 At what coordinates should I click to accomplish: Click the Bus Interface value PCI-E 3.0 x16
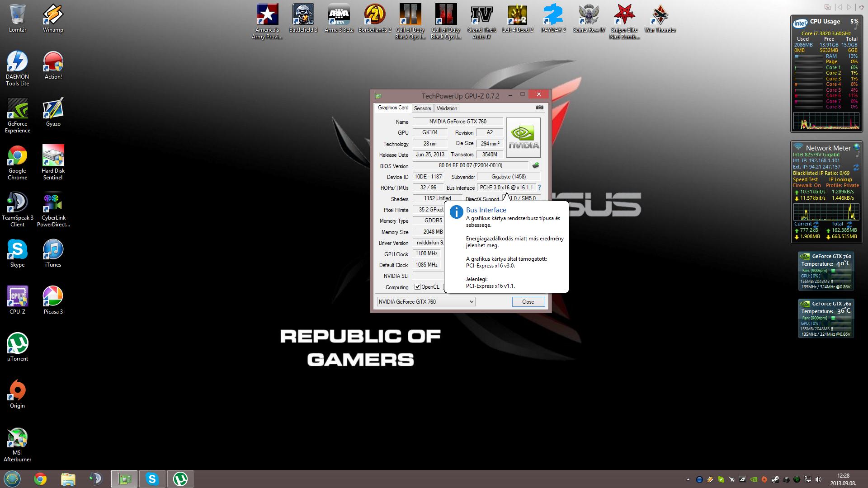(506, 188)
